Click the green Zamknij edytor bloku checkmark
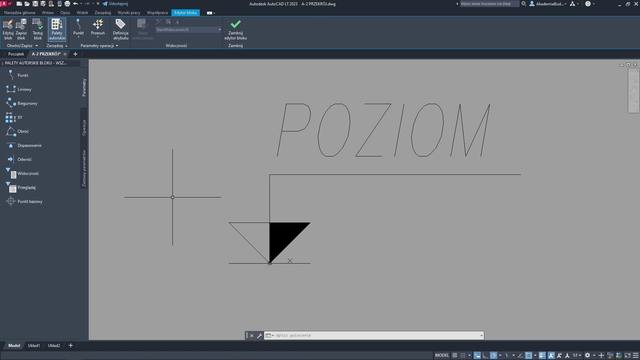Screen dimensions: 640x360 point(236,29)
